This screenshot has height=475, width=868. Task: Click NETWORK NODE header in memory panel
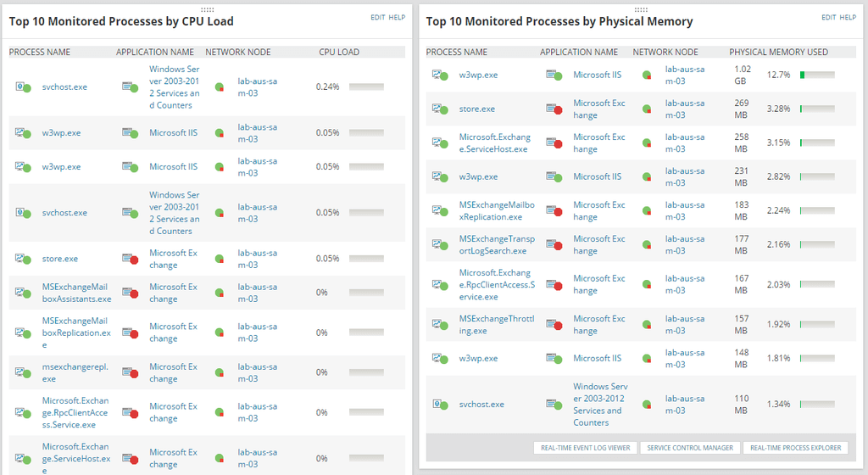(665, 52)
